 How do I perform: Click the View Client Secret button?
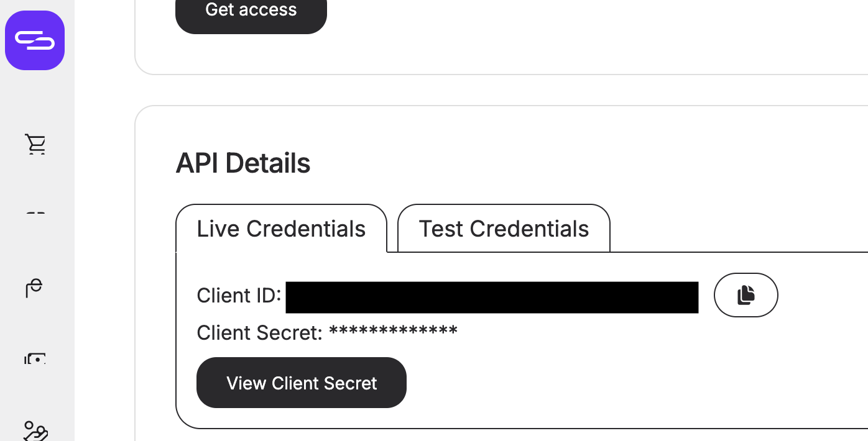(x=302, y=383)
